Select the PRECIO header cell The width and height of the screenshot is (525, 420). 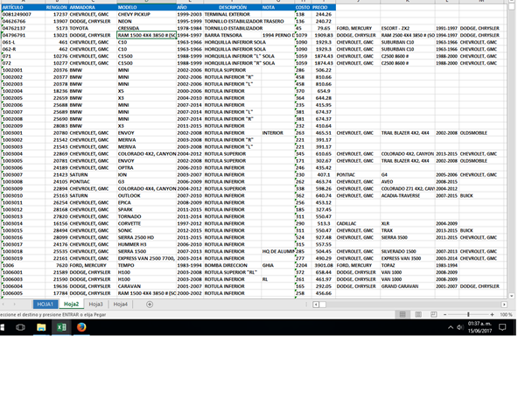pyautogui.click(x=324, y=7)
